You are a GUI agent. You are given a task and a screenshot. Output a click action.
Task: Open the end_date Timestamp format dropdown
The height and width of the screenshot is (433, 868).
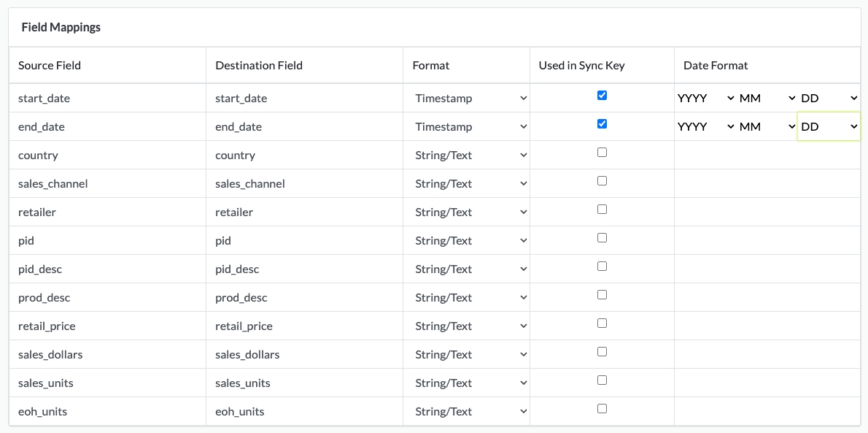[470, 126]
